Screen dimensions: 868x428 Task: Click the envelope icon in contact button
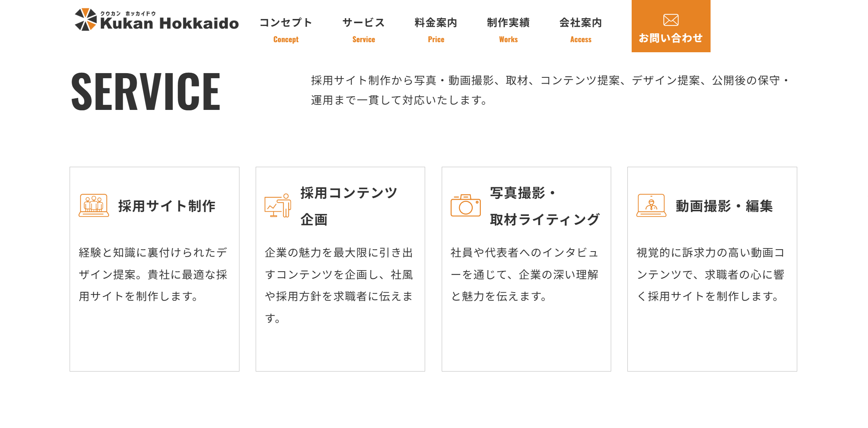671,20
